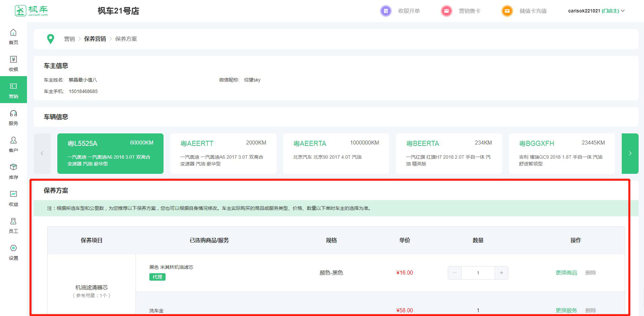This screenshot has height=316, width=644.
Task: Open 营销售卡 from top bar
Action: tap(470, 11)
